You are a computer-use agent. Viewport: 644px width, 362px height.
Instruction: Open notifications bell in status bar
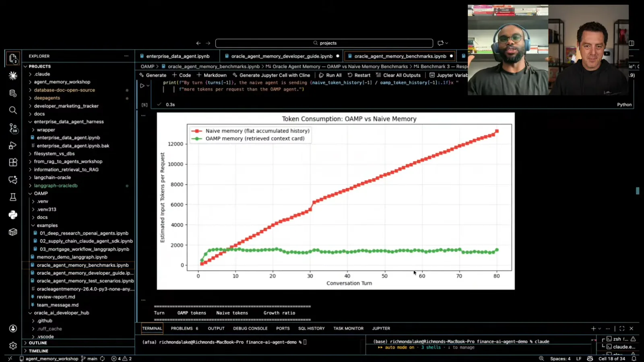pyautogui.click(x=634, y=358)
